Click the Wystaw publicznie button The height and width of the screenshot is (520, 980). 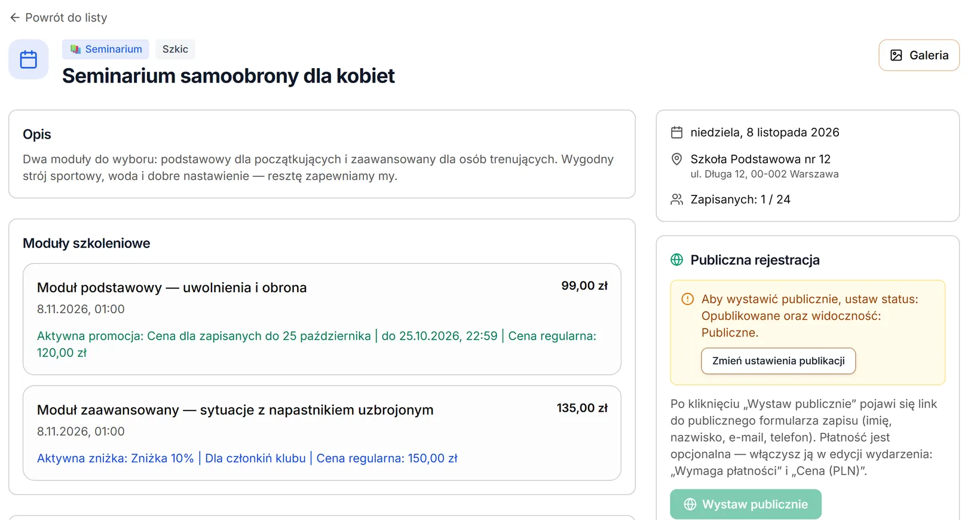pos(746,504)
